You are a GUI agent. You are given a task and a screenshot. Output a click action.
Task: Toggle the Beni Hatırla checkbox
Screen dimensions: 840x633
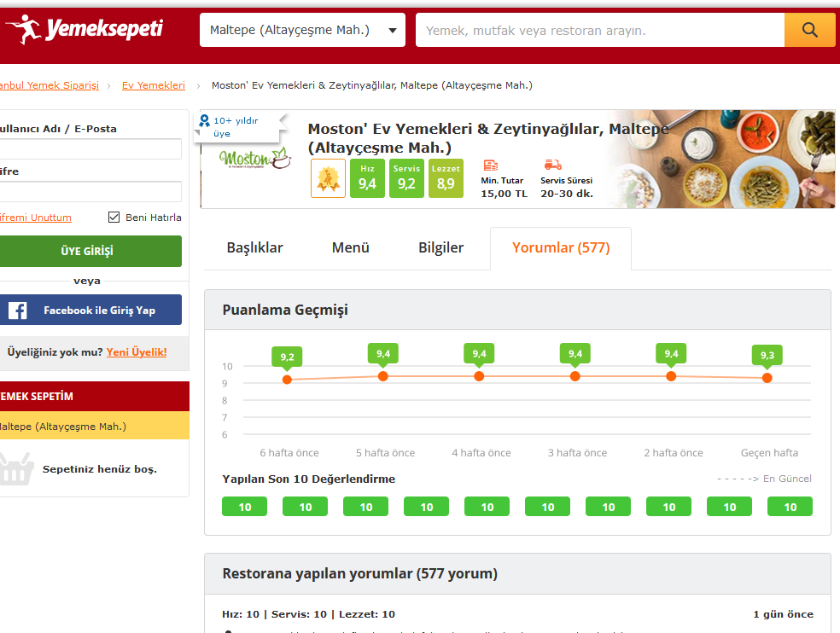pos(114,217)
